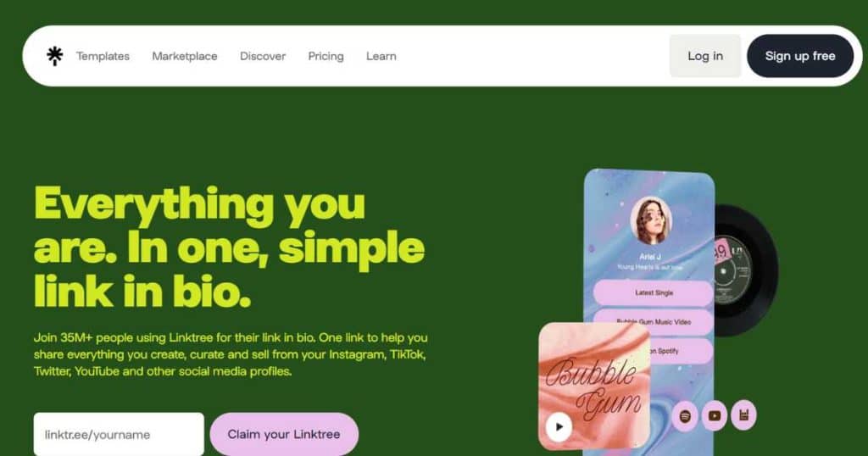Play the Bubble Gum track
The height and width of the screenshot is (456, 868).
tap(559, 426)
